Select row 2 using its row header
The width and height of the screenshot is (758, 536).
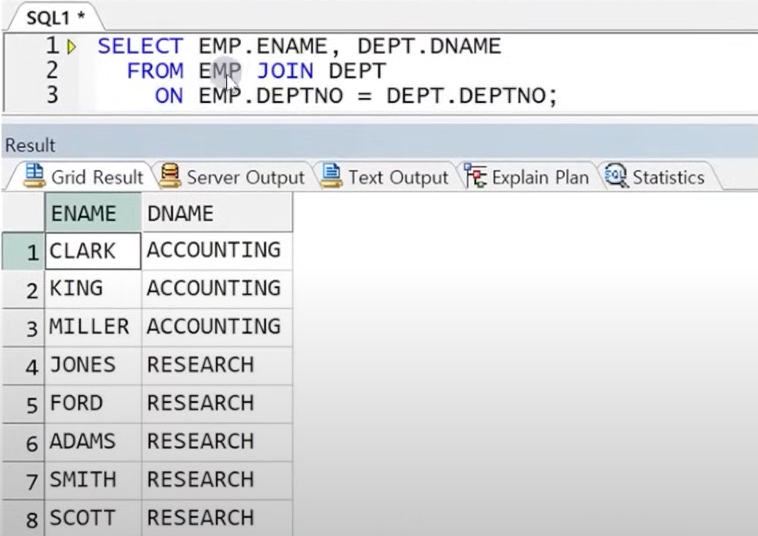(x=23, y=289)
